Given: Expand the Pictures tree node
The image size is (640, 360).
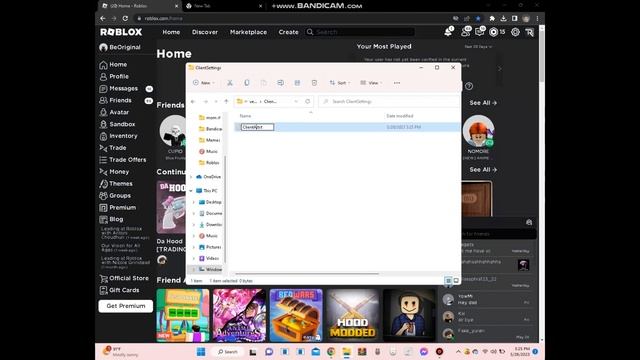Looking at the screenshot, I should pos(194,247).
